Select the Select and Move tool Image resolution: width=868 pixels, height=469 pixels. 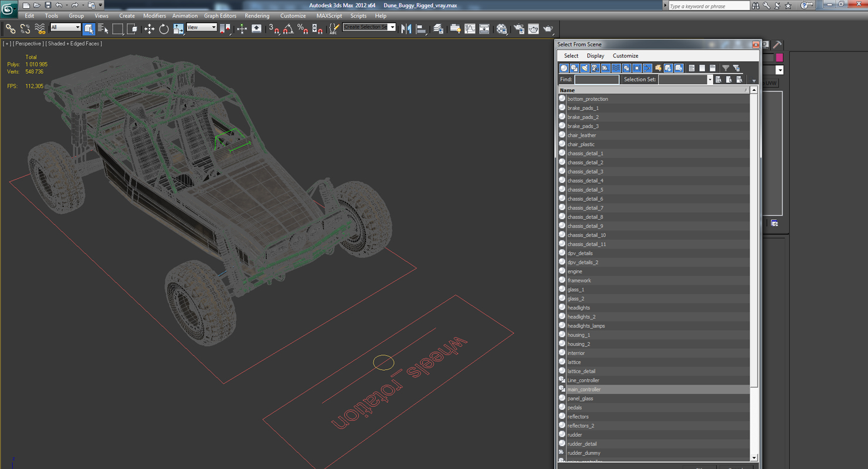[x=150, y=29]
